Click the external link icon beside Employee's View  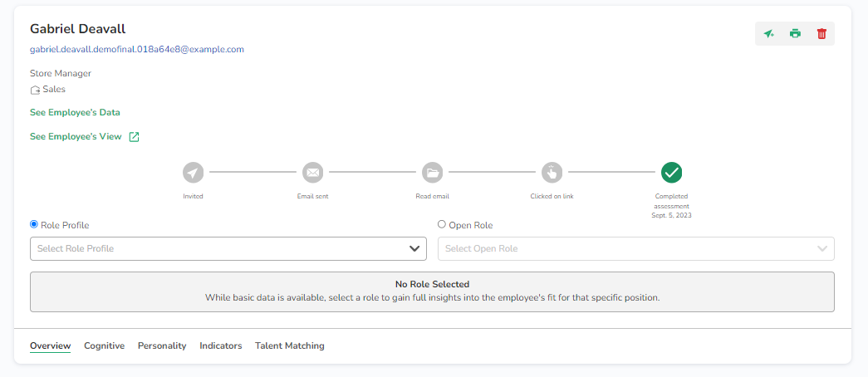click(134, 137)
